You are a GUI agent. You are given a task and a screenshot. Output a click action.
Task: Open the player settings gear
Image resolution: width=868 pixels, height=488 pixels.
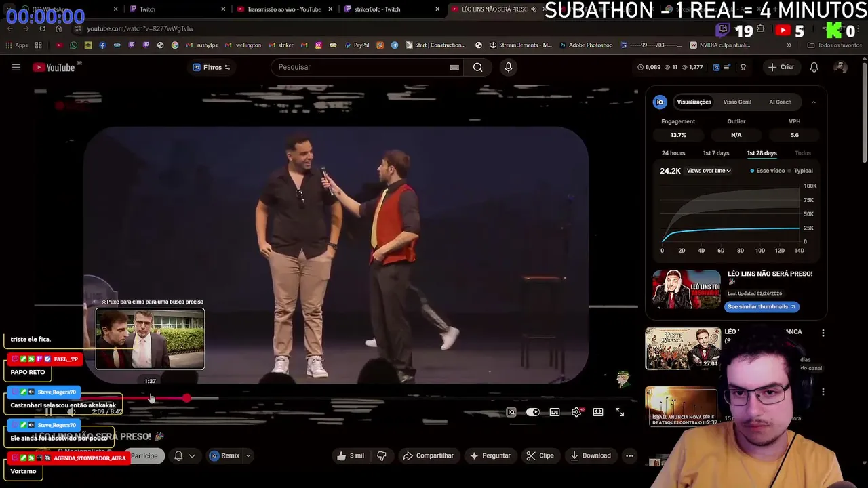(576, 412)
